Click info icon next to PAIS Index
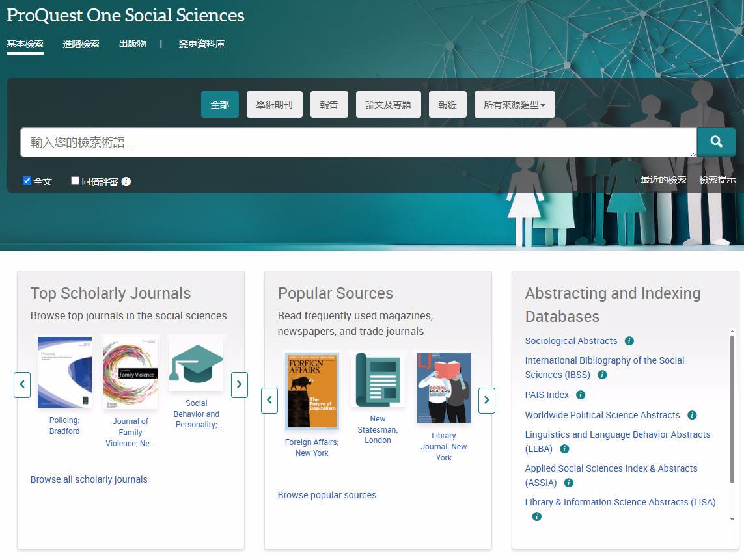 pyautogui.click(x=581, y=395)
